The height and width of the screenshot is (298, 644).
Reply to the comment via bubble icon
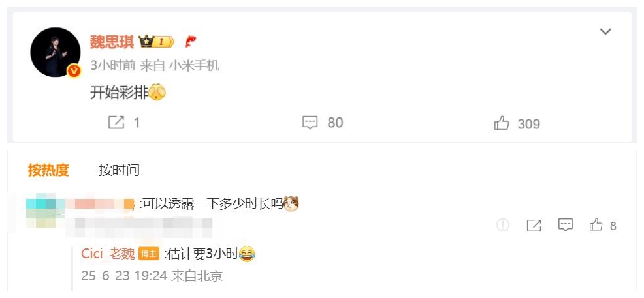(566, 224)
